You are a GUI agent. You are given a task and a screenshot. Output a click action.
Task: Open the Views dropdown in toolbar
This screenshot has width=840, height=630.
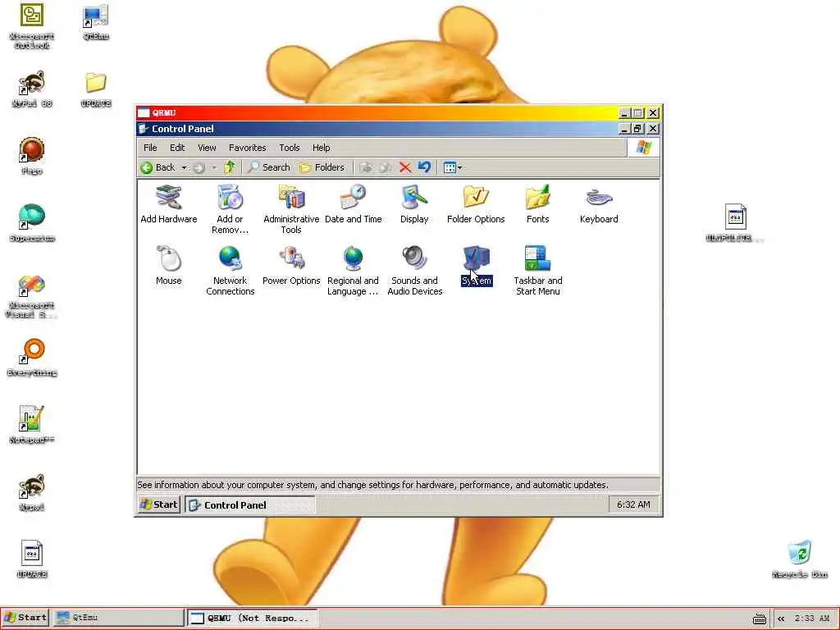coord(453,167)
